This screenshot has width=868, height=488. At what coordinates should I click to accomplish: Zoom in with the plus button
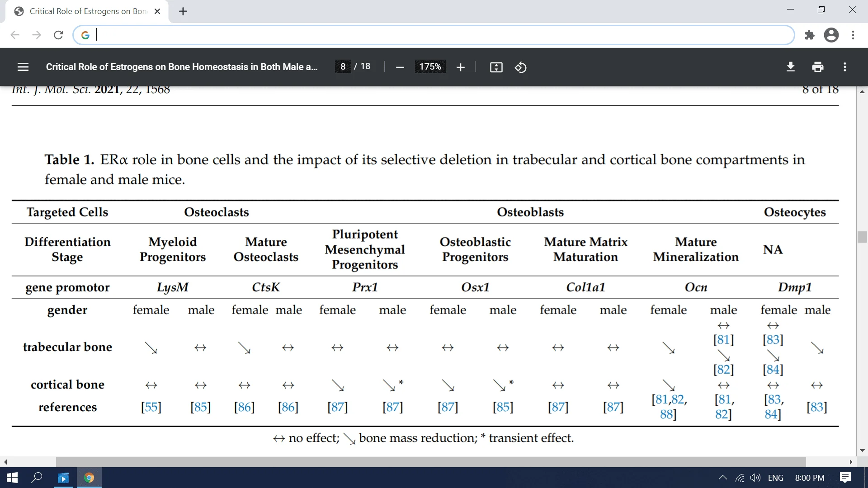[460, 67]
